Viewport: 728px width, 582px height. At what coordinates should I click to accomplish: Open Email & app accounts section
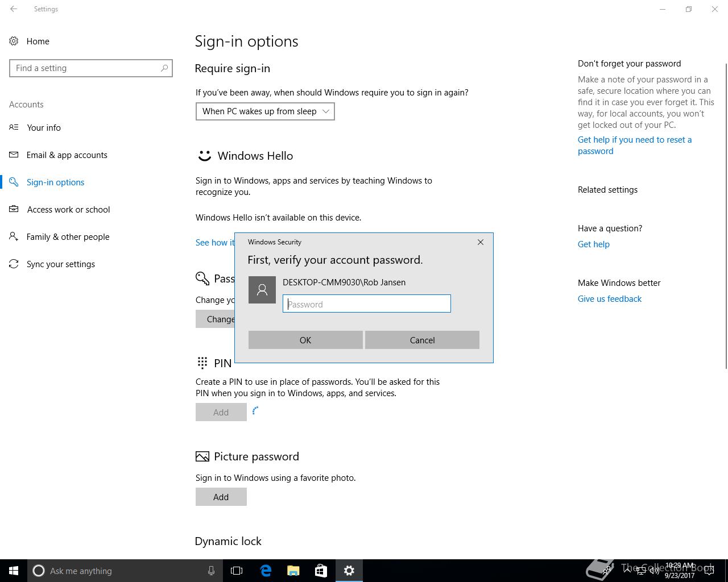pos(67,155)
